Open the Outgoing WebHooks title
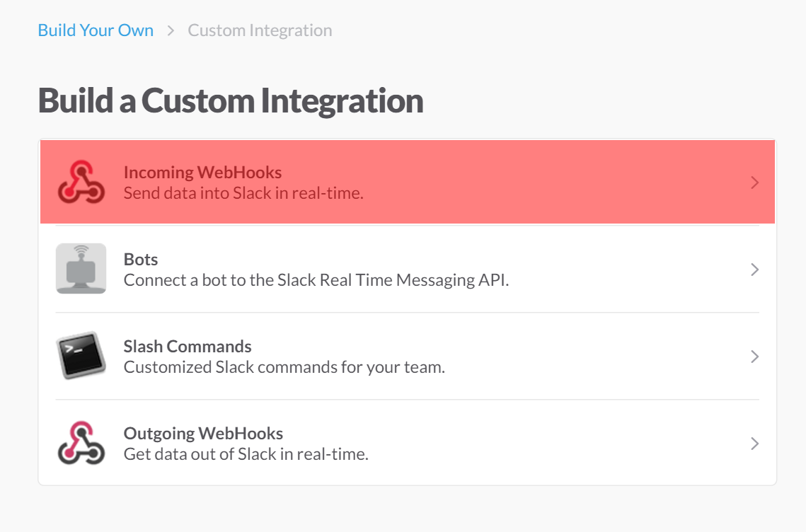This screenshot has width=806, height=532. click(x=204, y=433)
